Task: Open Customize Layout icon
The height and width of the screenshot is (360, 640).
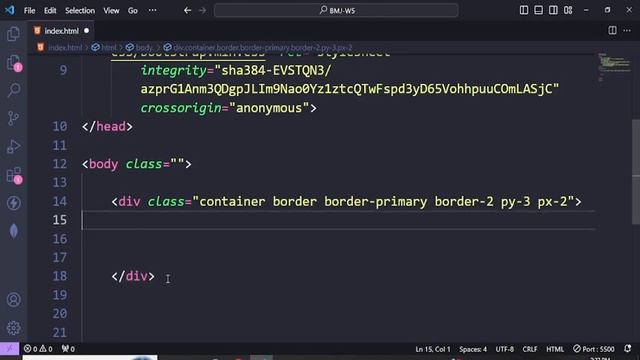Action: click(x=568, y=10)
